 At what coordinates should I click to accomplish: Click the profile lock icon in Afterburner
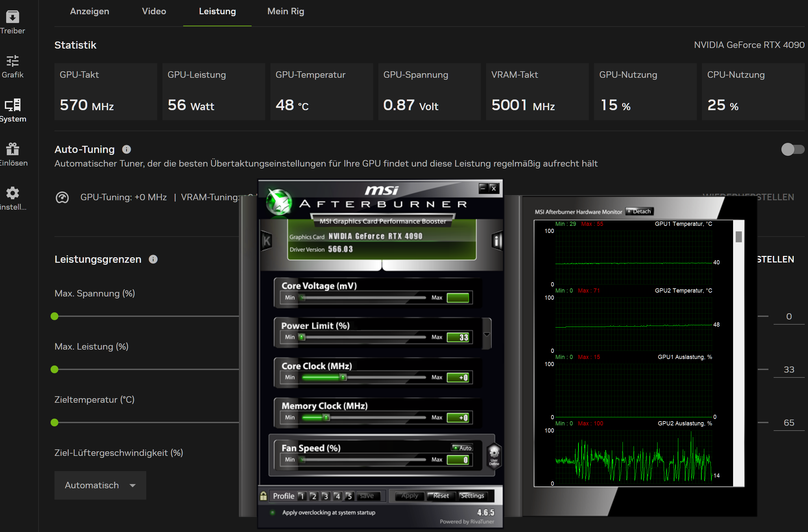264,496
